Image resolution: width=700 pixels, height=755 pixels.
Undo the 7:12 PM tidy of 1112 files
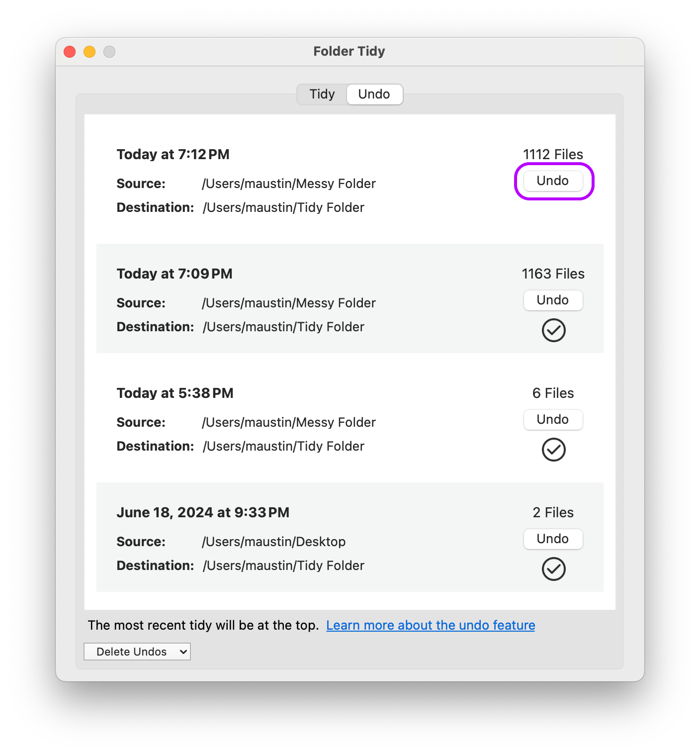[x=553, y=181]
